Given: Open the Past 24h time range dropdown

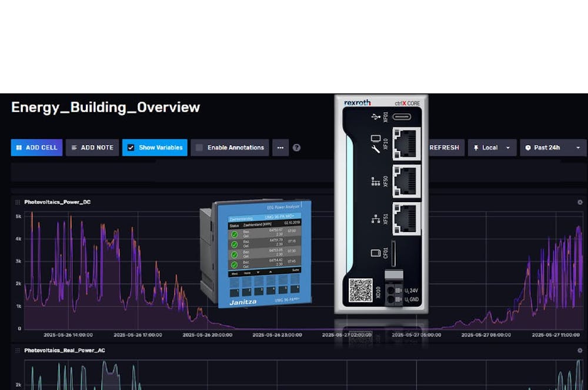Looking at the screenshot, I should [x=553, y=147].
